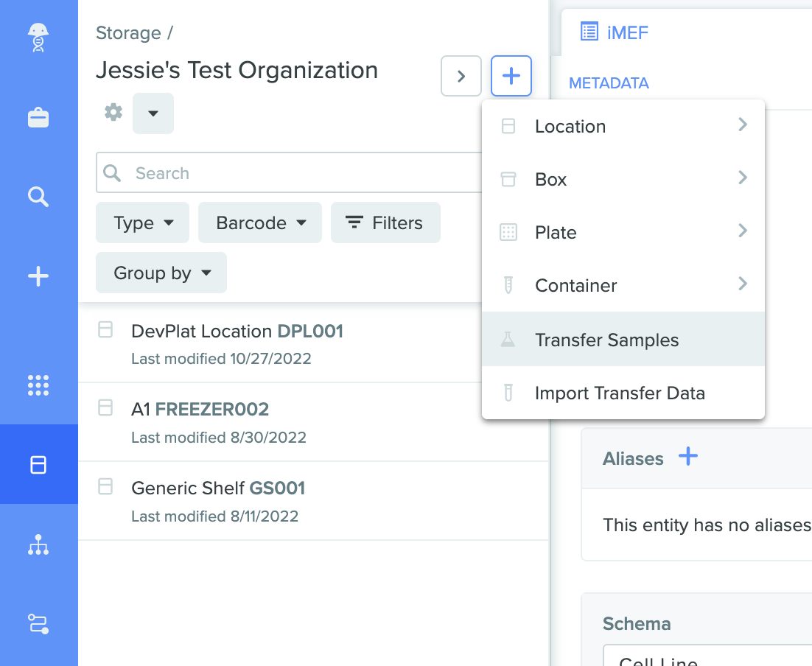Select Box in the create menu
Screen dimensions: 812x666
[x=623, y=179]
